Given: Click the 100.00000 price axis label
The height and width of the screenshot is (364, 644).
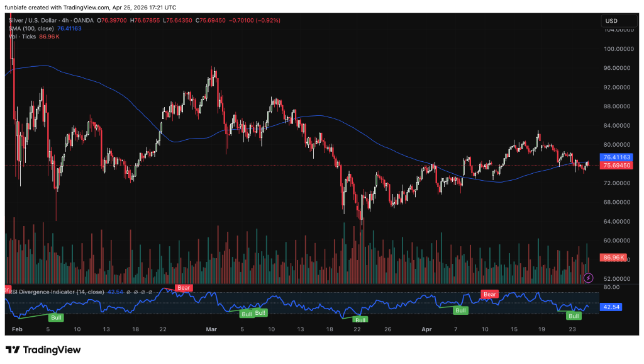Looking at the screenshot, I should click(619, 49).
